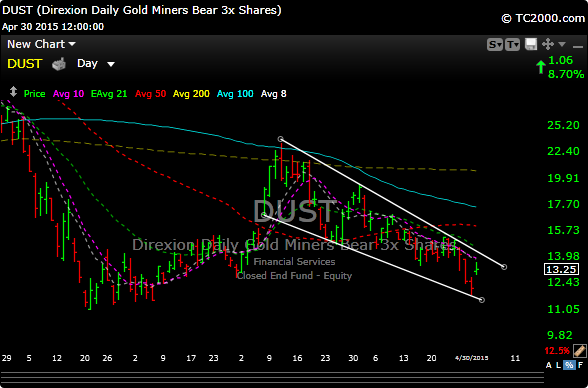Select the Avg 10 indicator label

(68, 94)
